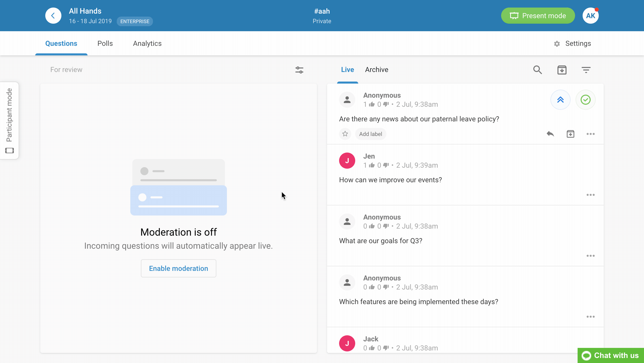Click thumbs-up on features question
This screenshot has height=363, width=644.
(372, 287)
